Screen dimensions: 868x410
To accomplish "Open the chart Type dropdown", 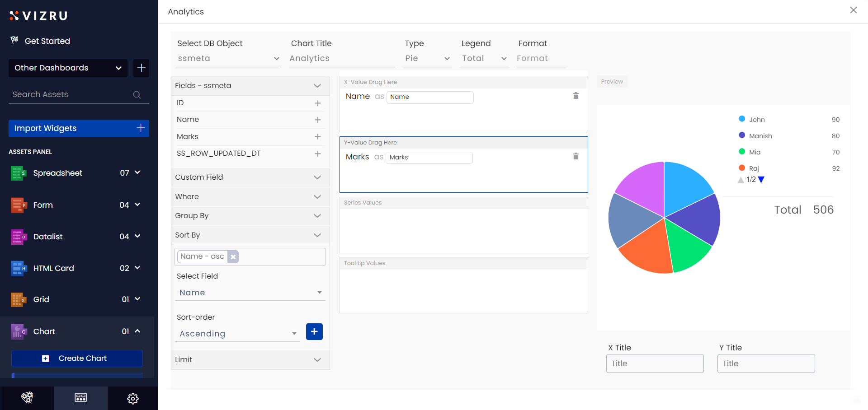I will click(427, 59).
